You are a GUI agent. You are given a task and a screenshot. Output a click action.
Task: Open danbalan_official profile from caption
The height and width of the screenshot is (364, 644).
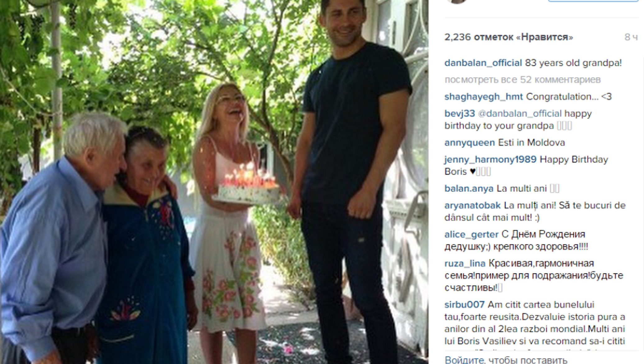pyautogui.click(x=483, y=63)
